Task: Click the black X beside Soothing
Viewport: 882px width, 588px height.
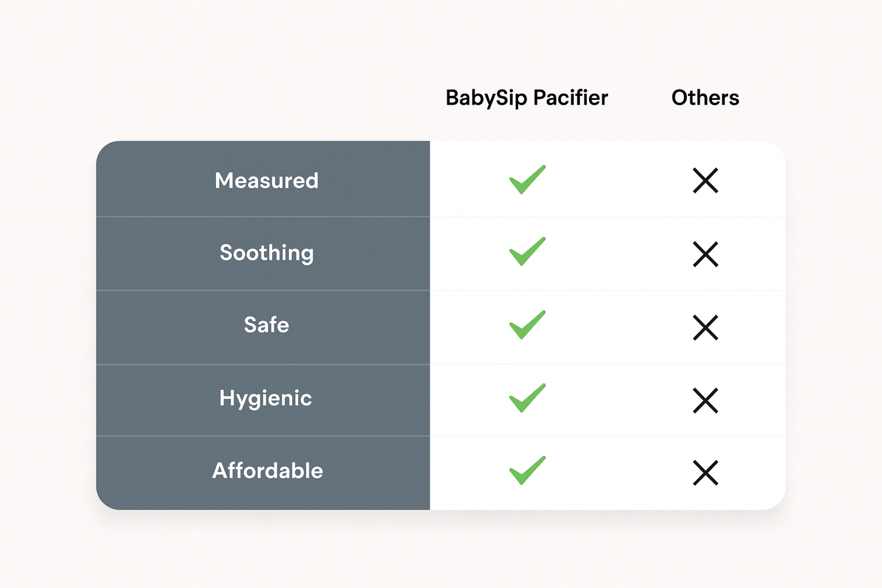Action: [x=705, y=254]
